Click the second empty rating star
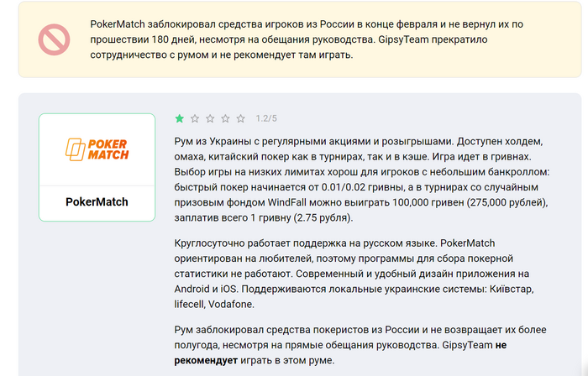This screenshot has height=376, width=588. (x=195, y=118)
